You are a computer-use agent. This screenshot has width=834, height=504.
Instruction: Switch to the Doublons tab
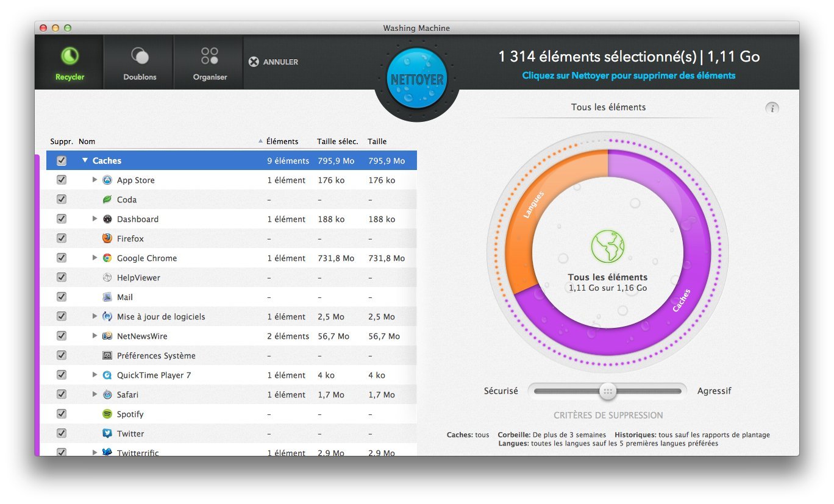tap(140, 62)
